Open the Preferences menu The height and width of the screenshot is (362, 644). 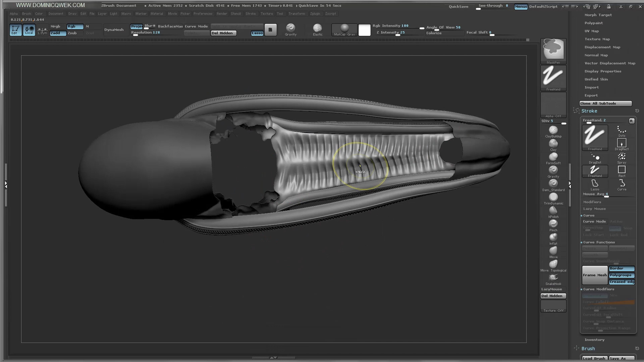pos(203,14)
